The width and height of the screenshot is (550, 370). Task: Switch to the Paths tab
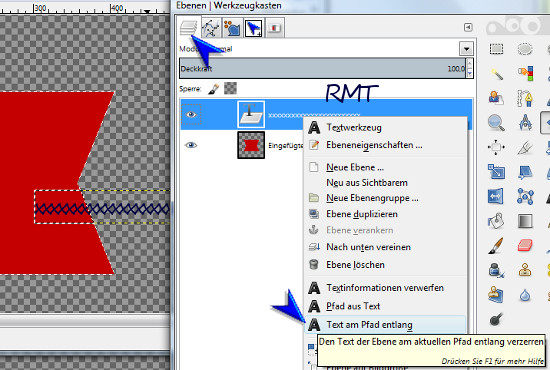[210, 28]
